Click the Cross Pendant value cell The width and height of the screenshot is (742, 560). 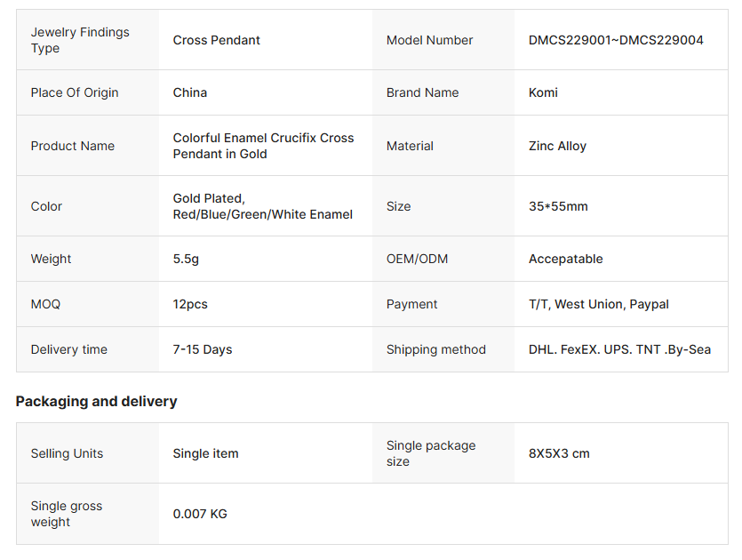[x=216, y=40]
